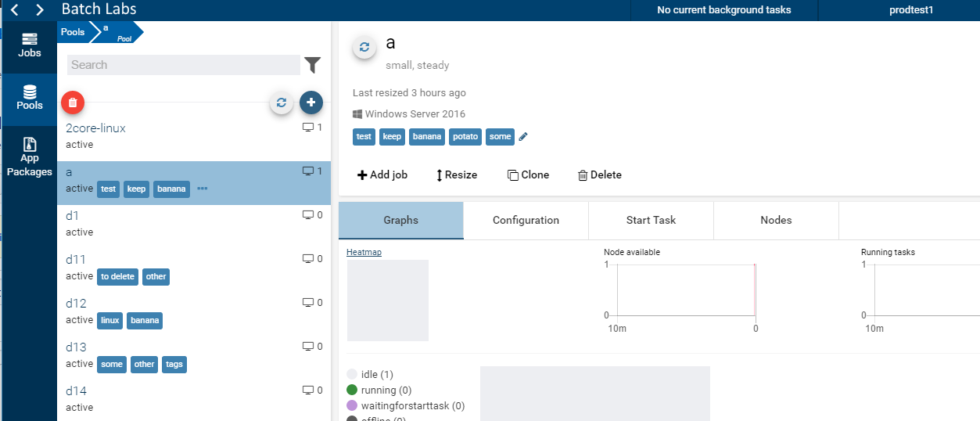
Task: Click into the Search field
Action: coord(183,65)
